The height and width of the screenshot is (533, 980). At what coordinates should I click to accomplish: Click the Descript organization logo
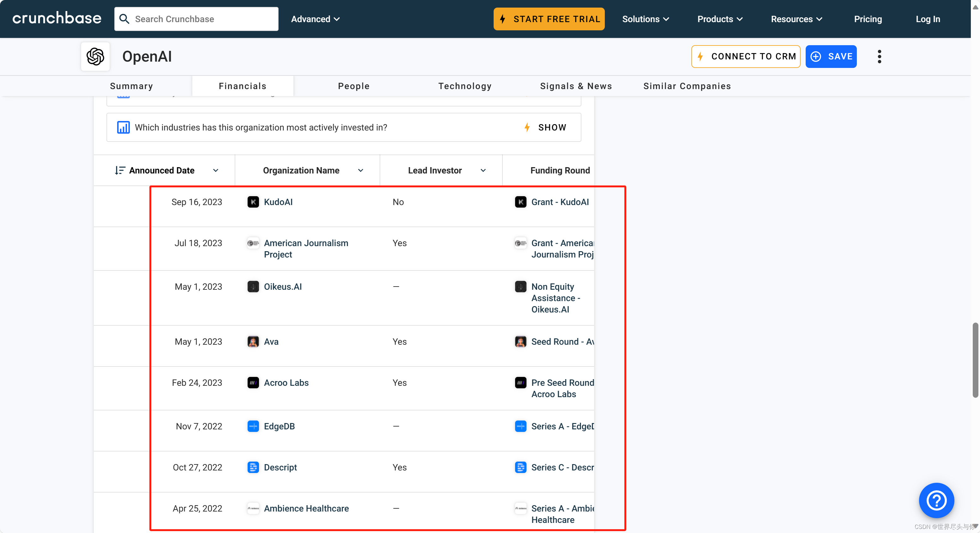(x=253, y=467)
